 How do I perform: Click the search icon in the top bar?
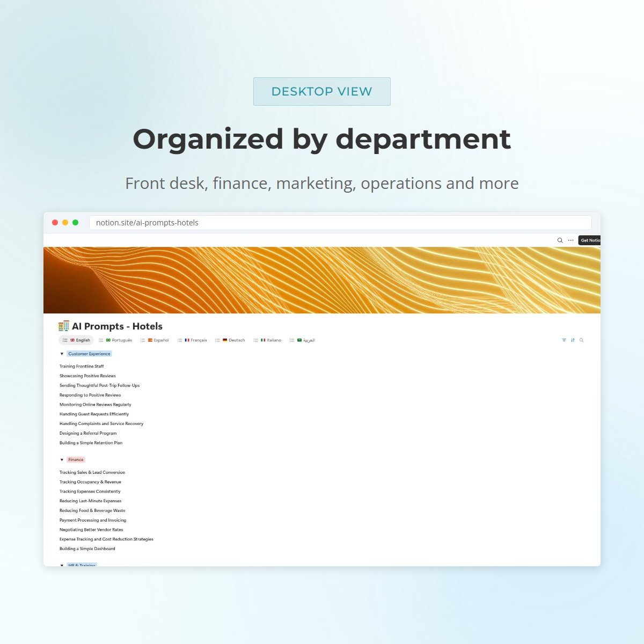[x=560, y=240]
